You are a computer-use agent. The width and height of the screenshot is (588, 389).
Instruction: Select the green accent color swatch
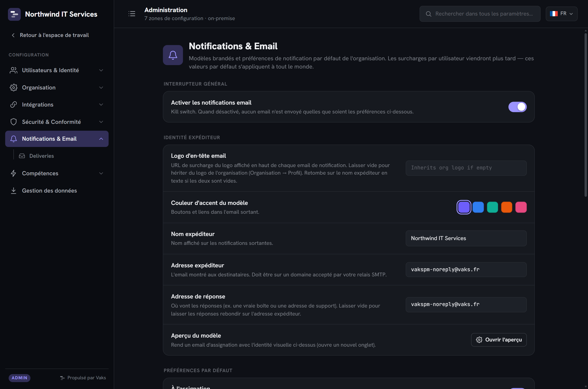point(492,207)
